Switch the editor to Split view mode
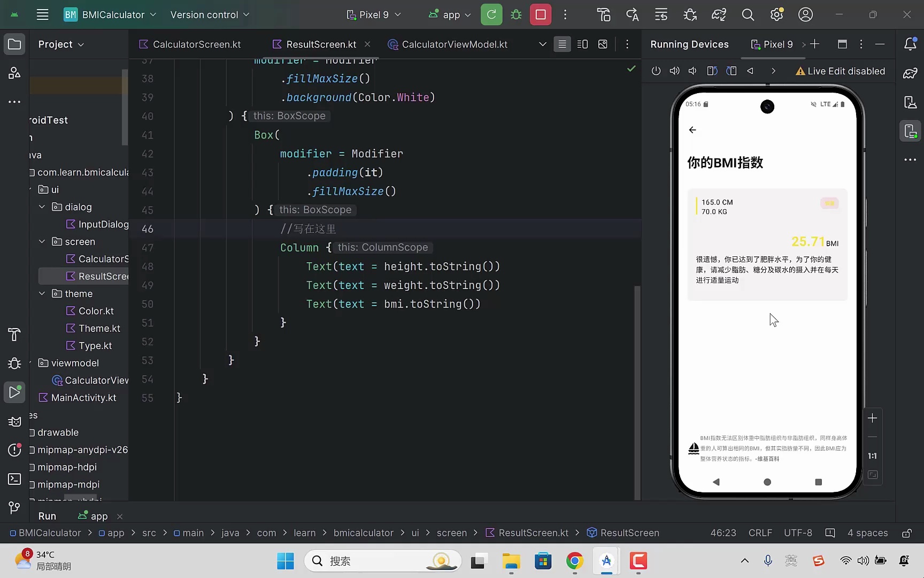Viewport: 924px width, 578px height. click(582, 44)
